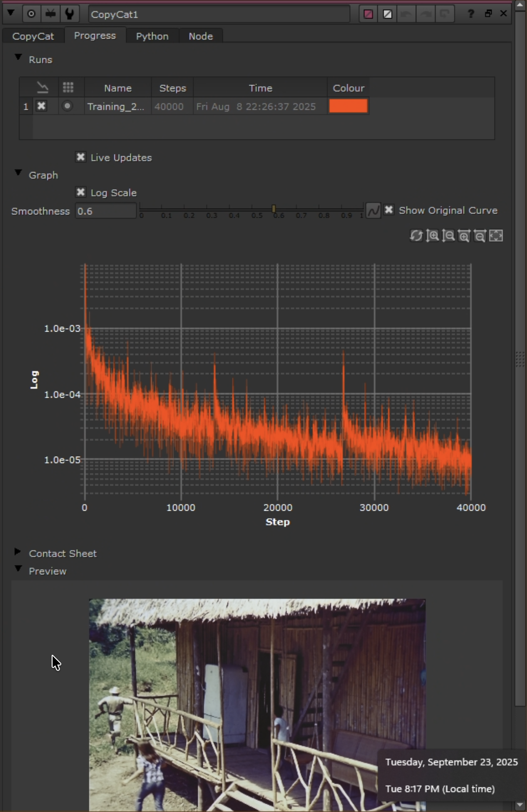Click vertical zoom out graph icon
The height and width of the screenshot is (812, 527).
point(448,236)
